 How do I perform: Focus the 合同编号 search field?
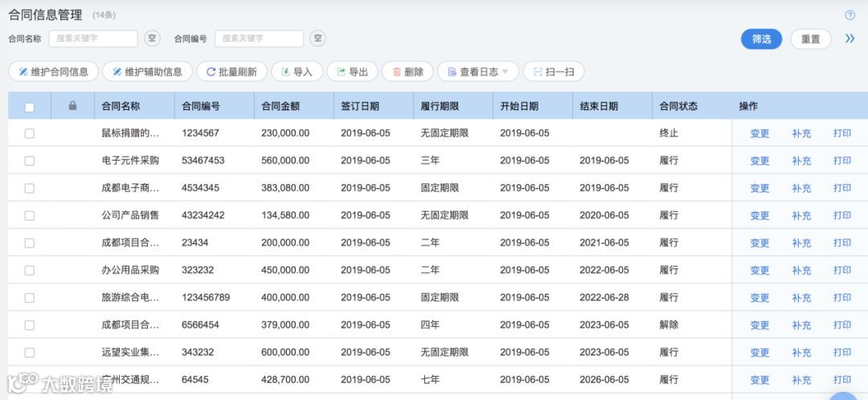coord(259,39)
